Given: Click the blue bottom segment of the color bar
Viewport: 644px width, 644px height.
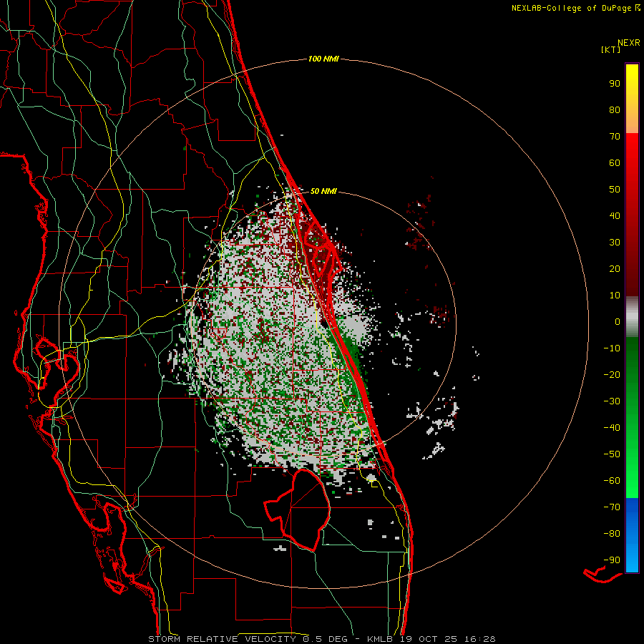Looking at the screenshot, I should click(x=632, y=535).
